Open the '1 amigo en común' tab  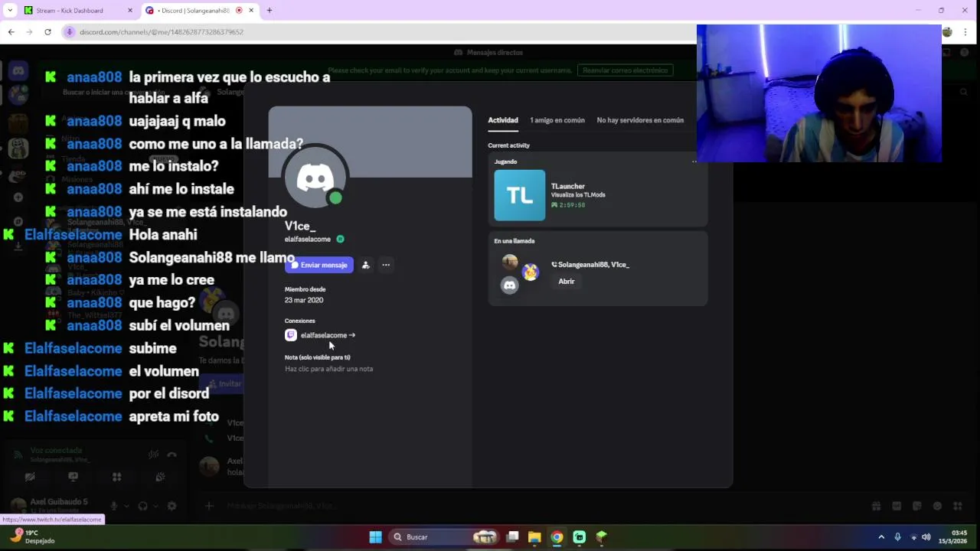click(x=557, y=120)
